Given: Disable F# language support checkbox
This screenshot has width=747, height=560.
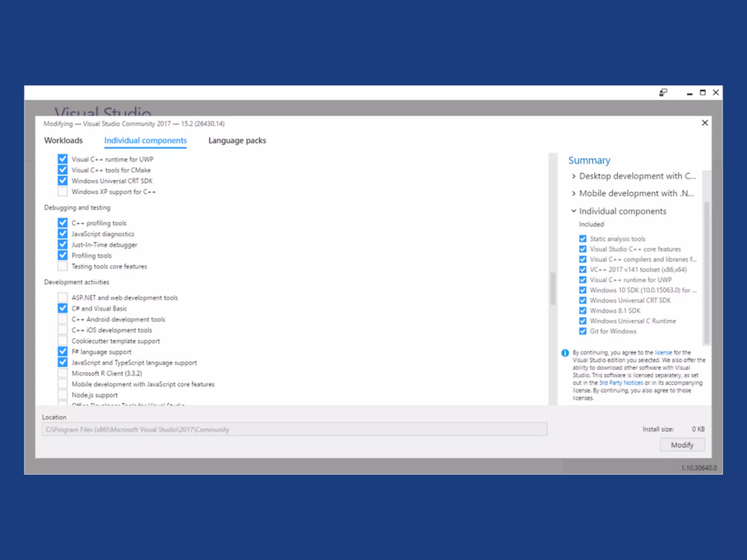Looking at the screenshot, I should point(63,351).
